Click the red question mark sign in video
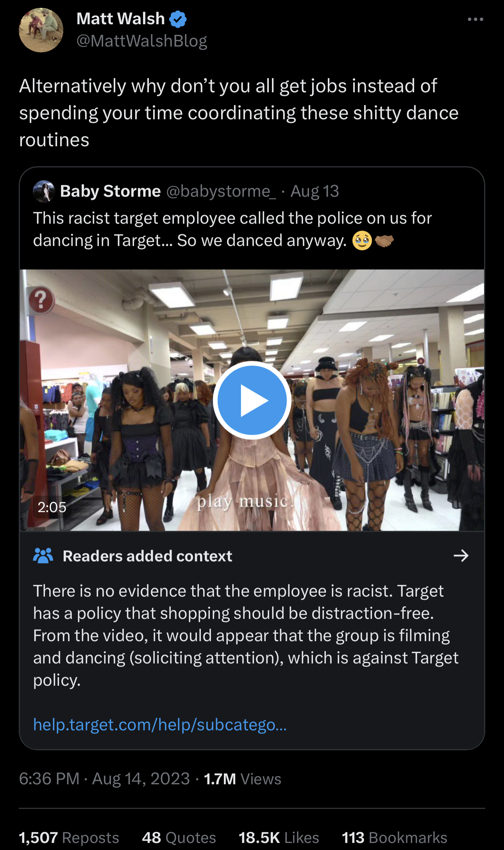 tap(41, 300)
